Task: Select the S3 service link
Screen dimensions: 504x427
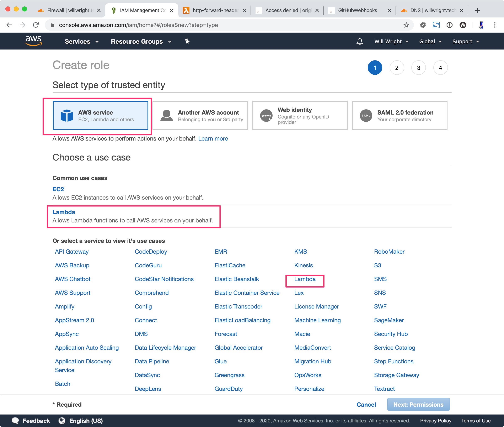Action: pos(377,265)
